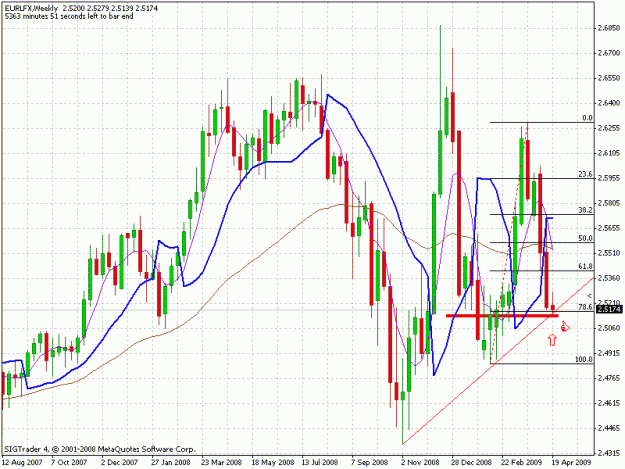The image size is (625, 469).
Task: Click the 2.4615 price axis label
Action: (609, 403)
